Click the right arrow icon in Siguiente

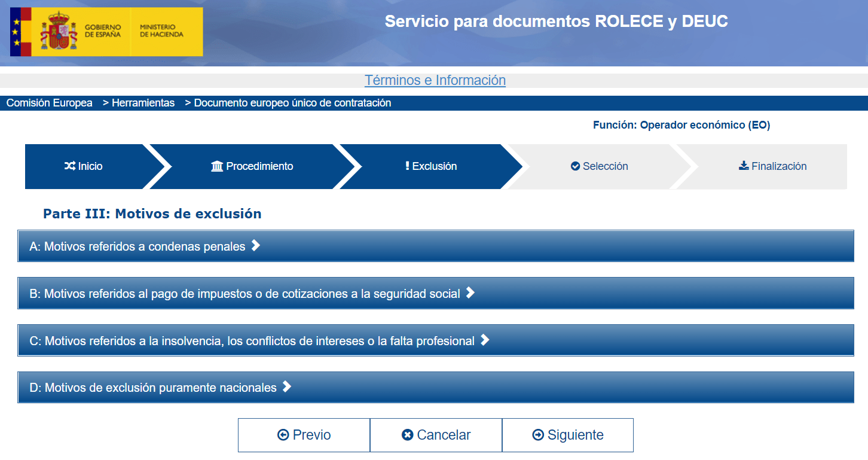538,435
